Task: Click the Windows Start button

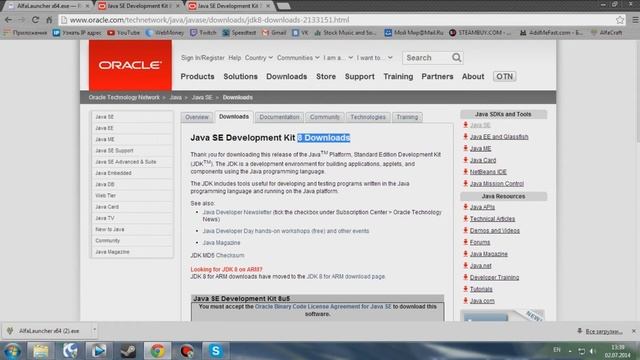Action: click(12, 351)
